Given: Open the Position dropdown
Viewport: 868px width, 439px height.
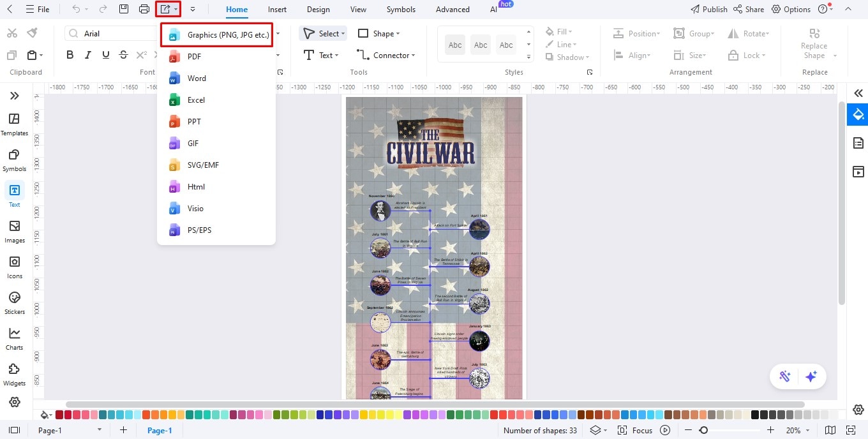Looking at the screenshot, I should tap(637, 34).
